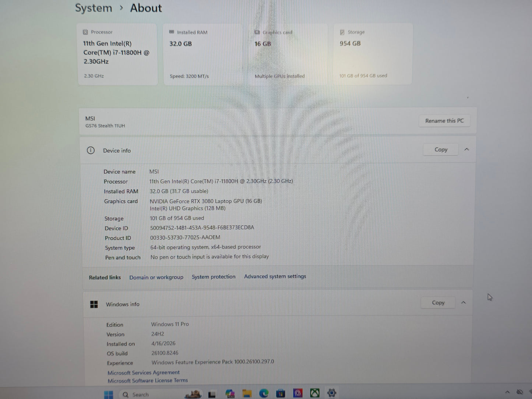Select the Device ID value text
This screenshot has width=532, height=399.
point(202,227)
